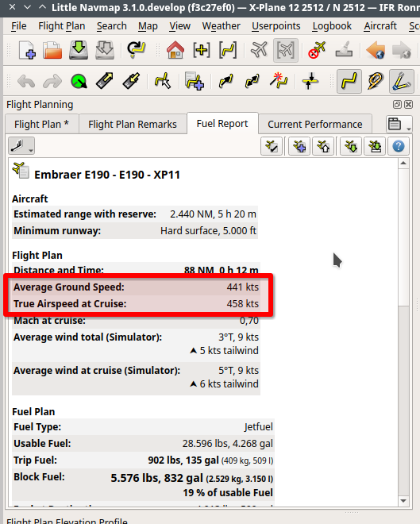Screen dimensions: 420x524
Task: Open flight plan calculation with spark icon
Action: pos(279,81)
